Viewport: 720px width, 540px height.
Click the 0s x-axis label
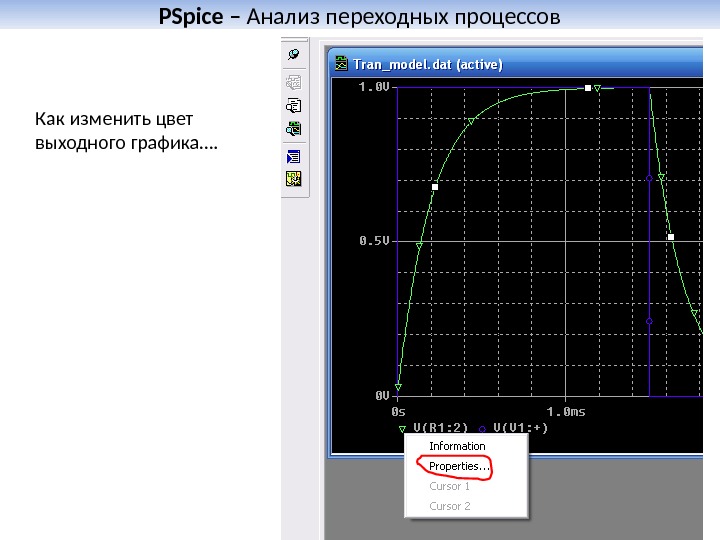(x=399, y=412)
